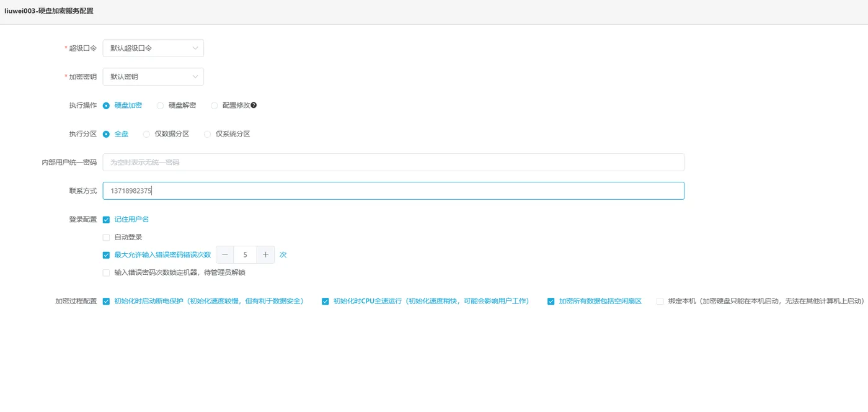Click the 加密密钥 field label
Image resolution: width=868 pixels, height=412 pixels.
click(x=82, y=76)
